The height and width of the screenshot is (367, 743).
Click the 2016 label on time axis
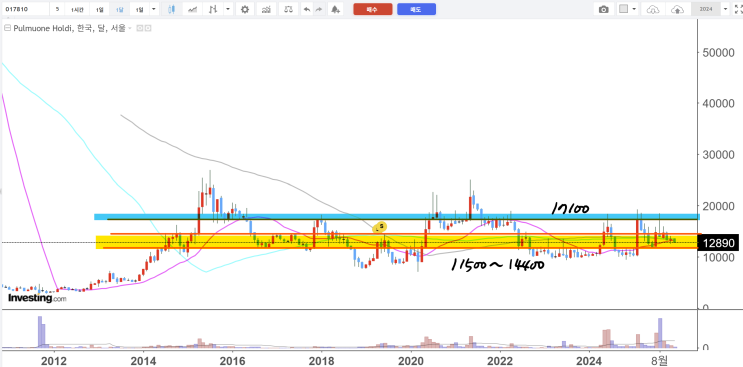tap(232, 361)
